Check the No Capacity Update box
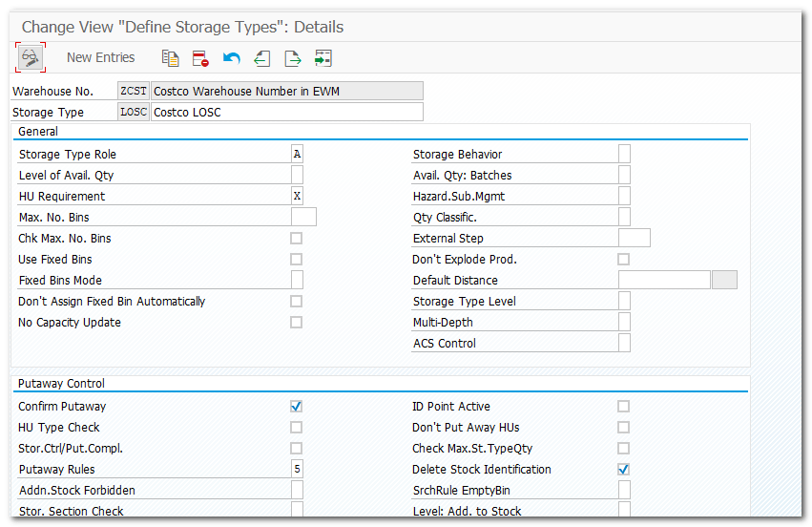 [297, 323]
